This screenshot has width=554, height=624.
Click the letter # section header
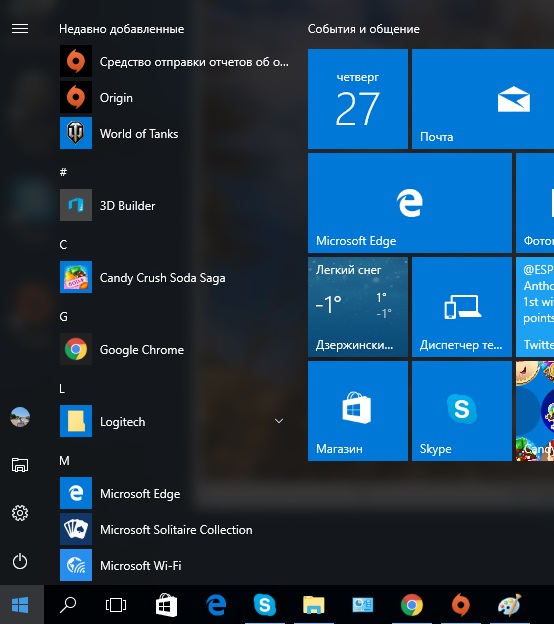tap(63, 172)
